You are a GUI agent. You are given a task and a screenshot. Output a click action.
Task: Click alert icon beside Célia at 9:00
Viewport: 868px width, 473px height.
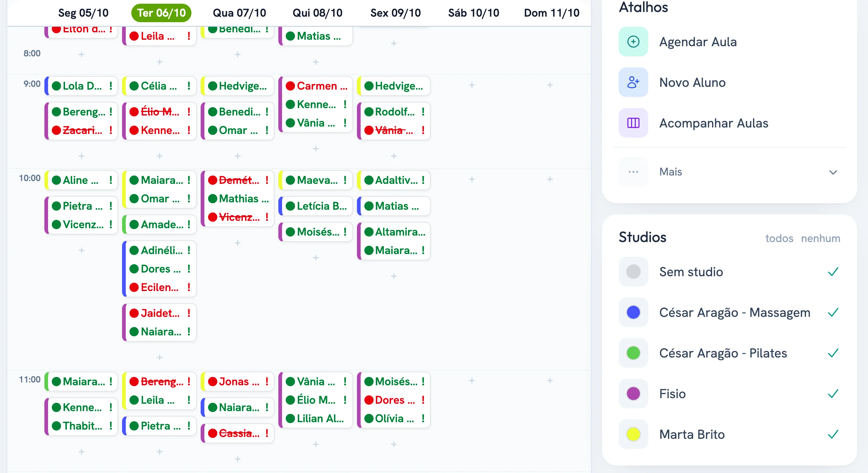(x=189, y=86)
